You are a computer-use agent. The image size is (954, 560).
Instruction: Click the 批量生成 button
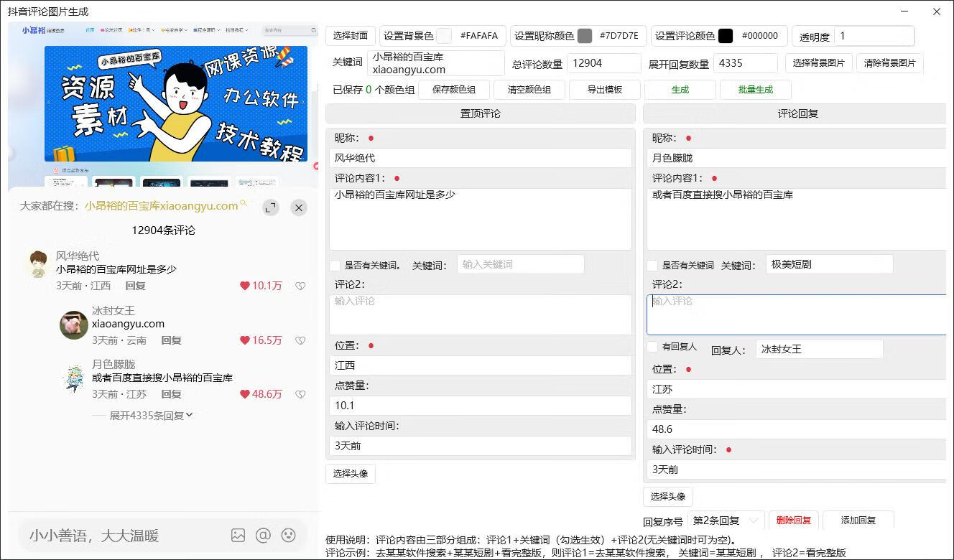[x=756, y=90]
